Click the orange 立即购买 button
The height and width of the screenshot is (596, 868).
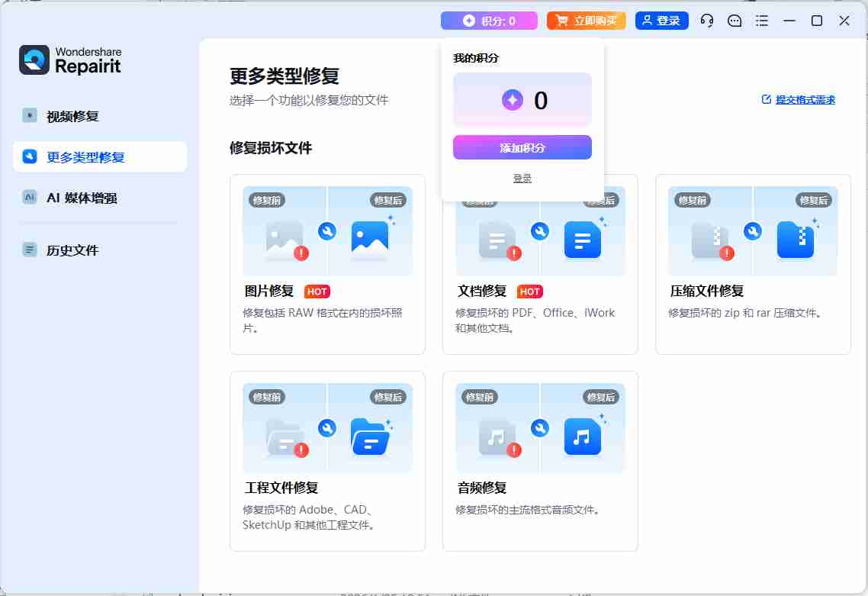586,21
